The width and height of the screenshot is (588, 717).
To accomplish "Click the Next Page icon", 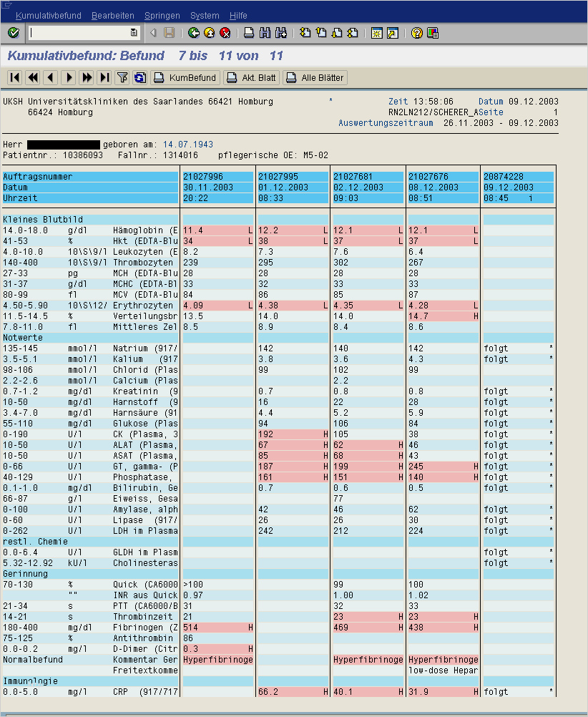I will (336, 33).
